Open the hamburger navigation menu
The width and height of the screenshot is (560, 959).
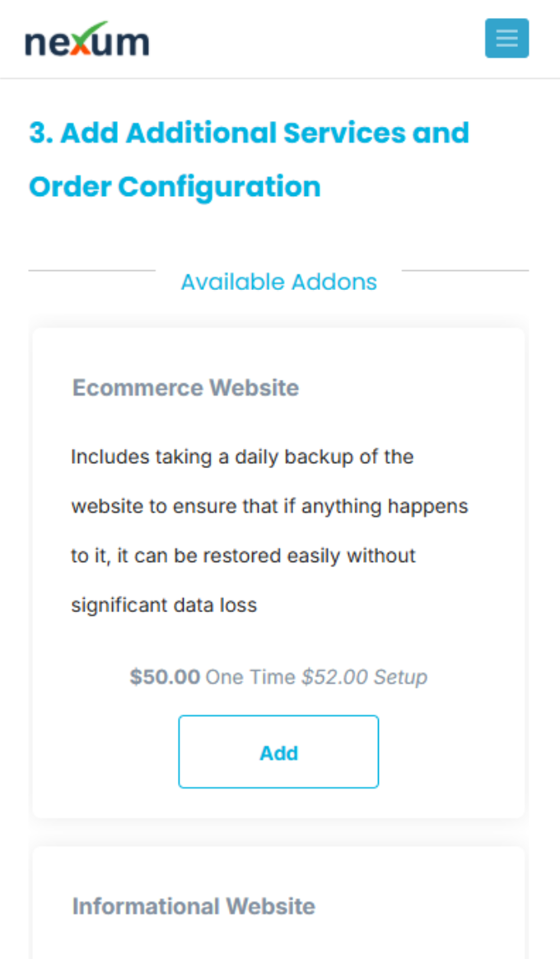506,39
